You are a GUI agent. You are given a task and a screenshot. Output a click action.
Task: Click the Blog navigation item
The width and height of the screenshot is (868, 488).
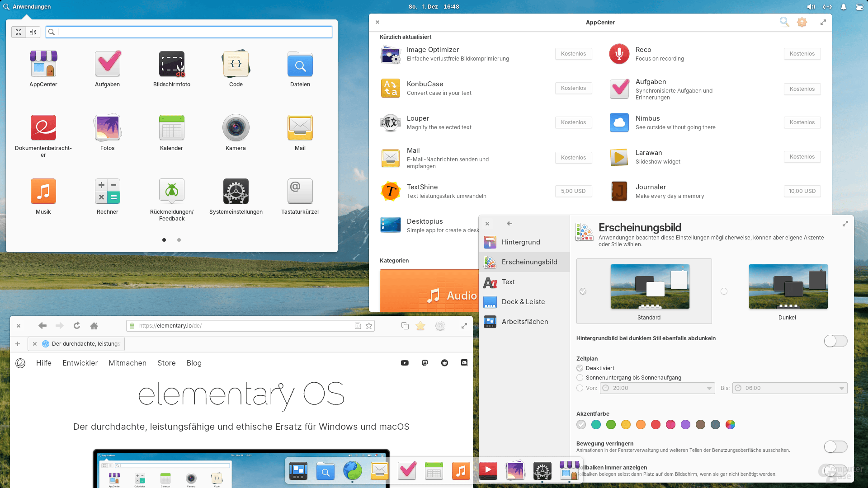(x=194, y=363)
